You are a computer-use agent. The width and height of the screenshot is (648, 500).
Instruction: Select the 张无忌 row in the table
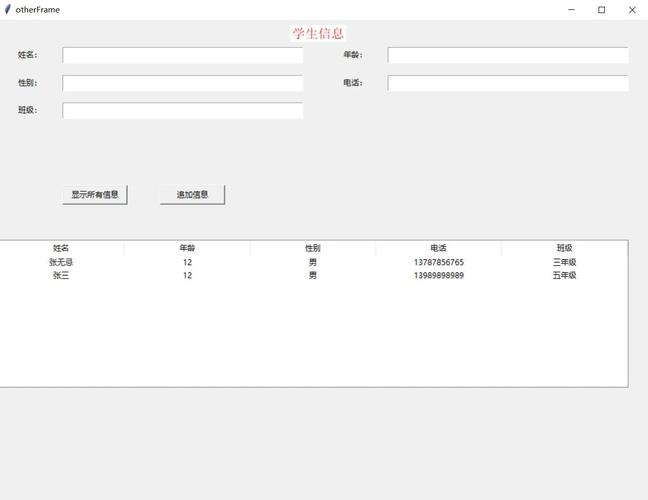pyautogui.click(x=61, y=262)
